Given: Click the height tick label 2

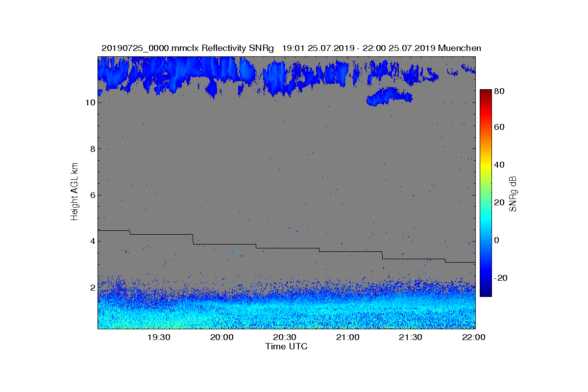Looking at the screenshot, I should pos(92,287).
